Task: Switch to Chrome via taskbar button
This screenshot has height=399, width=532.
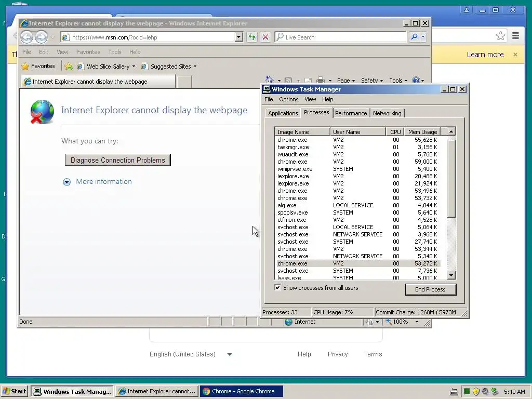Action: pyautogui.click(x=241, y=391)
